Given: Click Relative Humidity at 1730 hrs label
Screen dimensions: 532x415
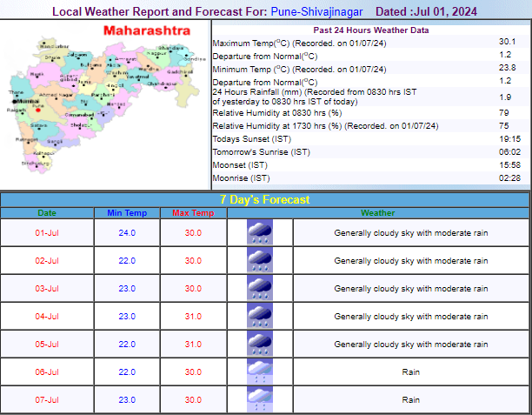Looking at the screenshot, I should click(x=325, y=126).
